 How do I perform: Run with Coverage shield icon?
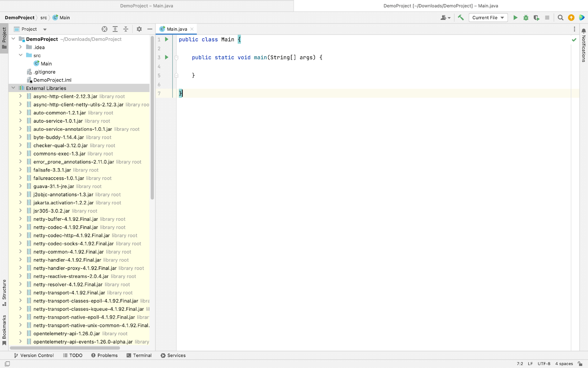pos(537,18)
